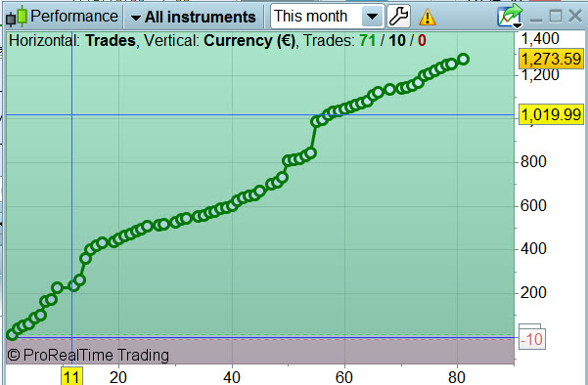Click the candlestick Performance window icon
Screen dimensions: 588x385
[17, 17]
